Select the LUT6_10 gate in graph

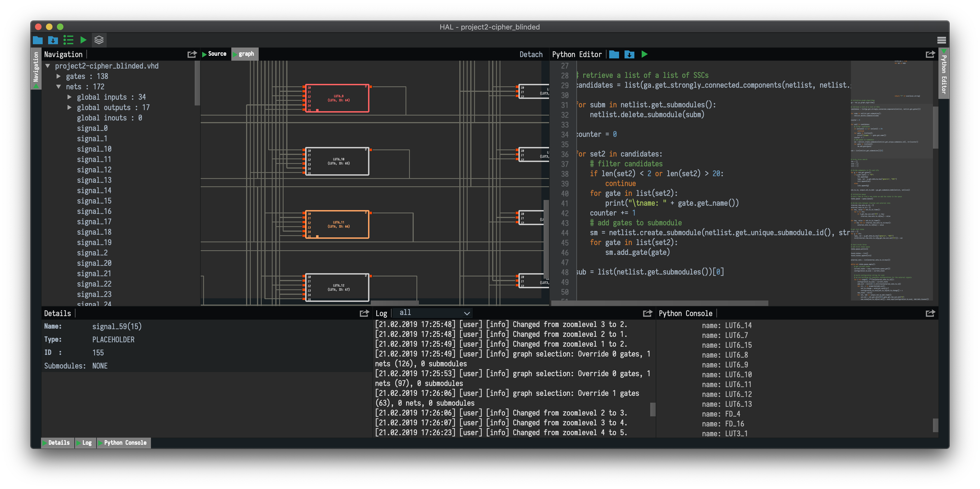point(337,161)
